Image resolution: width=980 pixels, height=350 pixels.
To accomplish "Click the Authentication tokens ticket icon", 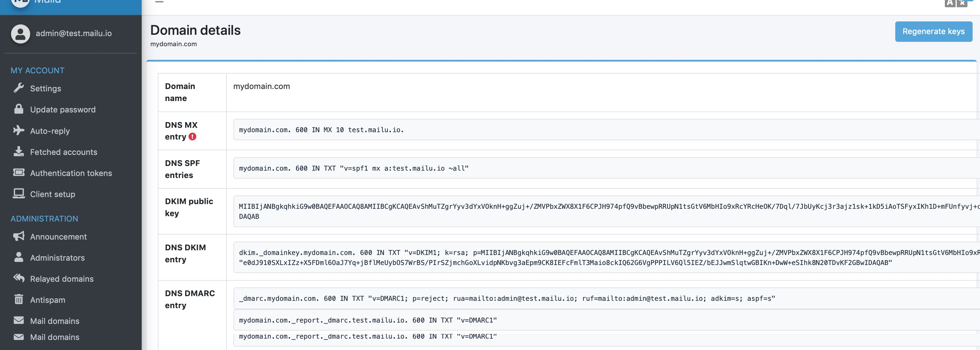I will [19, 173].
